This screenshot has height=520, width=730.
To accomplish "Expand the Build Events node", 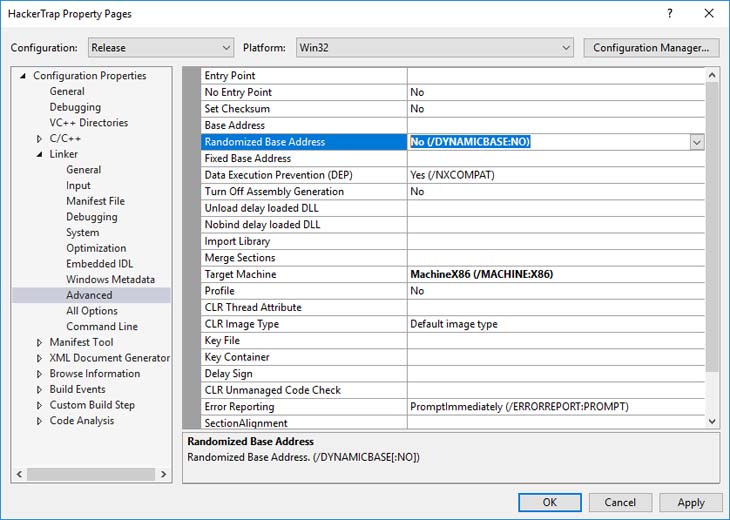I will click(x=40, y=389).
